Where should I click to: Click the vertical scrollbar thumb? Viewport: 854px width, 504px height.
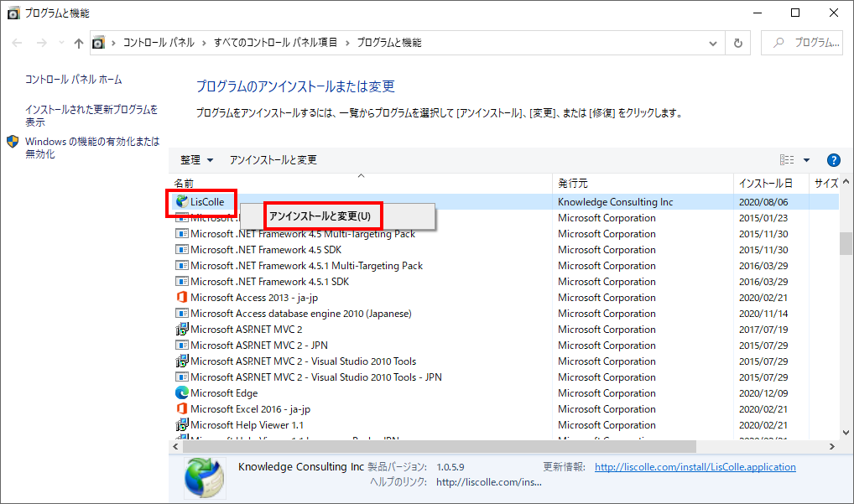tap(846, 243)
